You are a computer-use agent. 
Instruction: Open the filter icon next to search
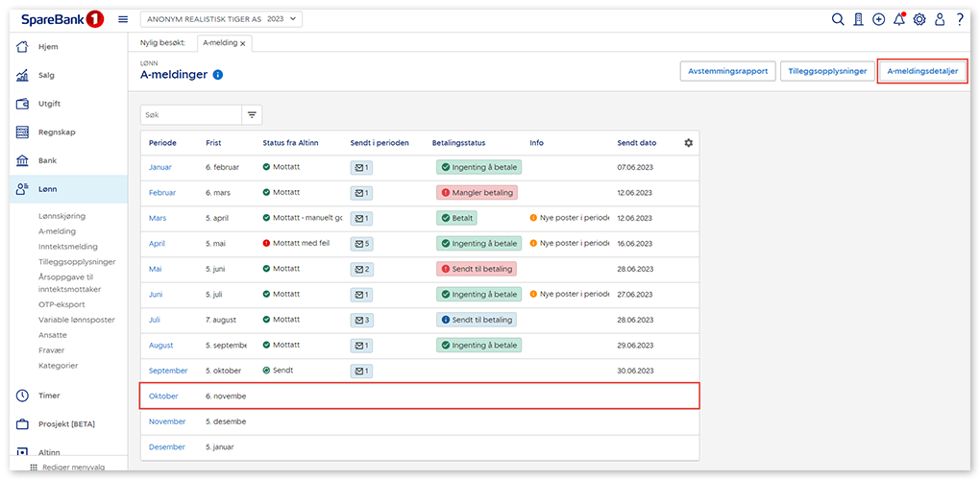(x=252, y=114)
